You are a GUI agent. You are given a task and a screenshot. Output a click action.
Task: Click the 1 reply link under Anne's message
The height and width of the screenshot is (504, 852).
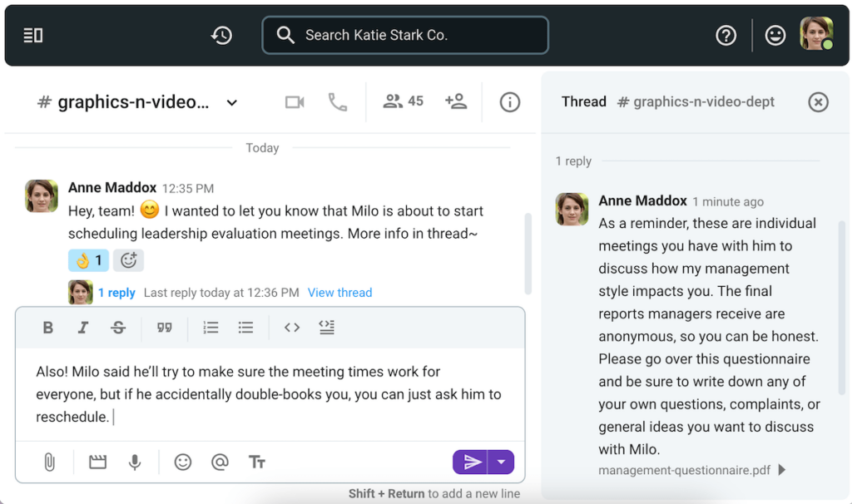tap(117, 292)
